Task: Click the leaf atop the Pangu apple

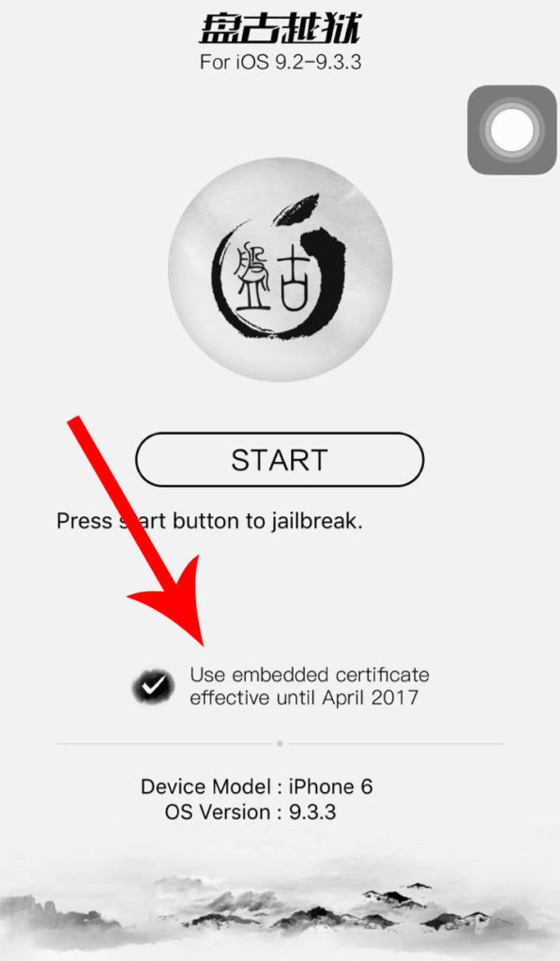Action: (x=295, y=209)
